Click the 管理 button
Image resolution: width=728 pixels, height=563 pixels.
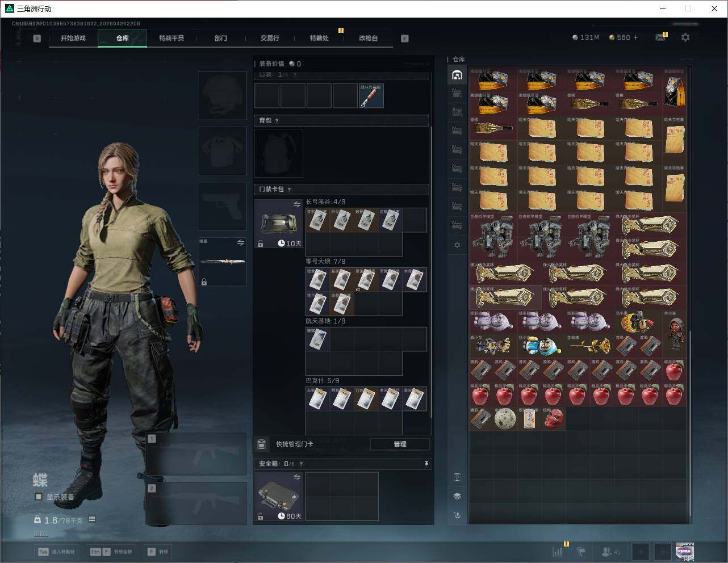[x=400, y=444]
